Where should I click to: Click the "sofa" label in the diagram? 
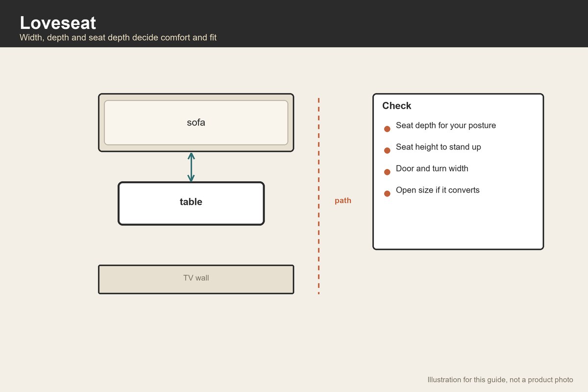196,122
